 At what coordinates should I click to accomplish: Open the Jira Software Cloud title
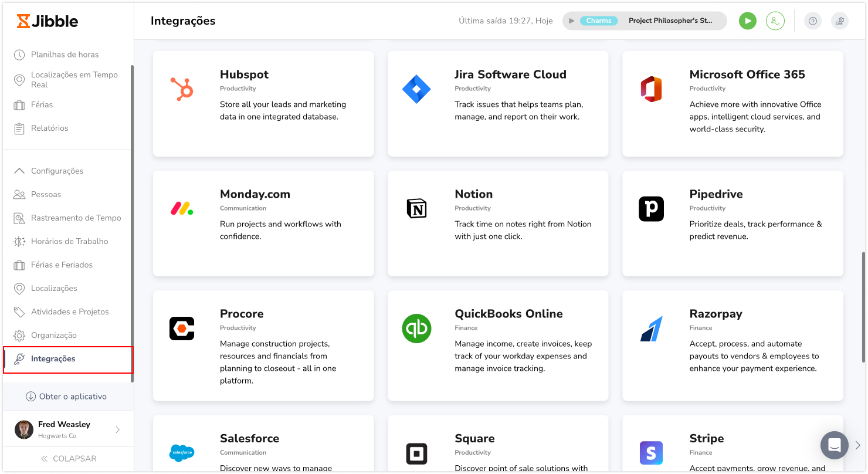pos(510,75)
